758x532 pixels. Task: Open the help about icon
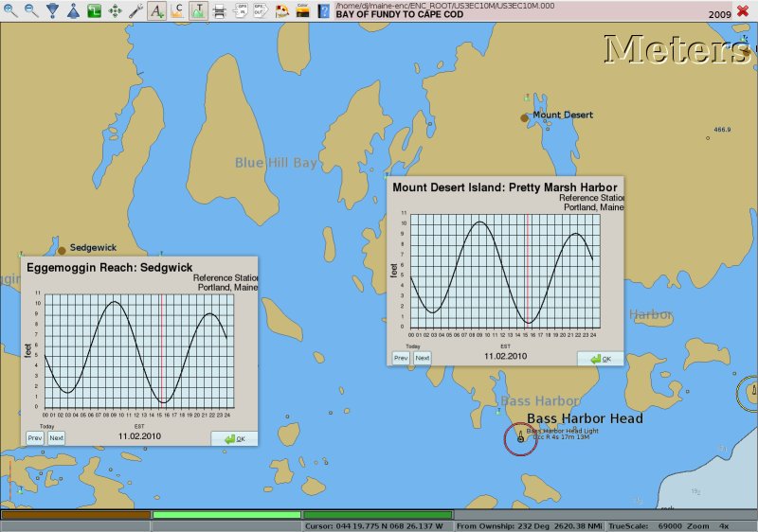click(x=324, y=11)
